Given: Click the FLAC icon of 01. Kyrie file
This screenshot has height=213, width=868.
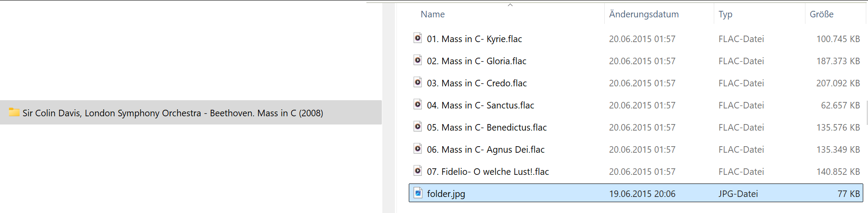Looking at the screenshot, I should point(417,38).
